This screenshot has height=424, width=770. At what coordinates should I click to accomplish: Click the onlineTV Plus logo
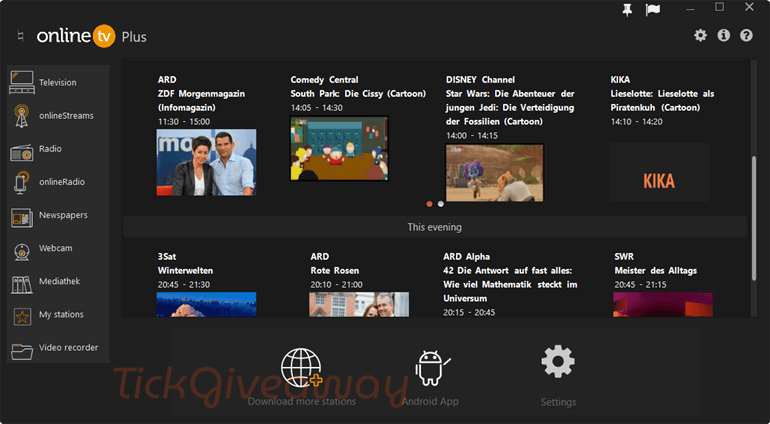91,36
